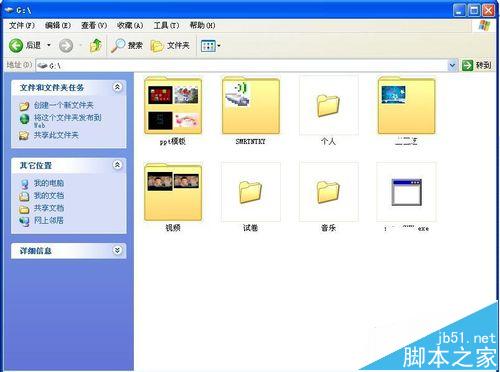
Task: Select the exe application file icon
Action: click(406, 192)
